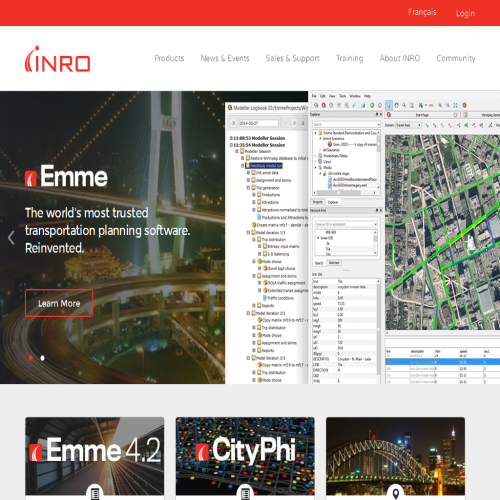Click the location pin icon on bridge card
500x500 pixels.
396,493
